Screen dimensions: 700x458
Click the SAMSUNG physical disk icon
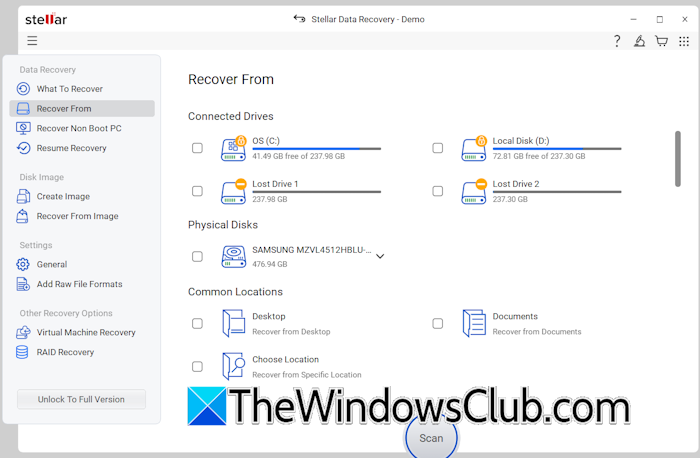pyautogui.click(x=233, y=257)
